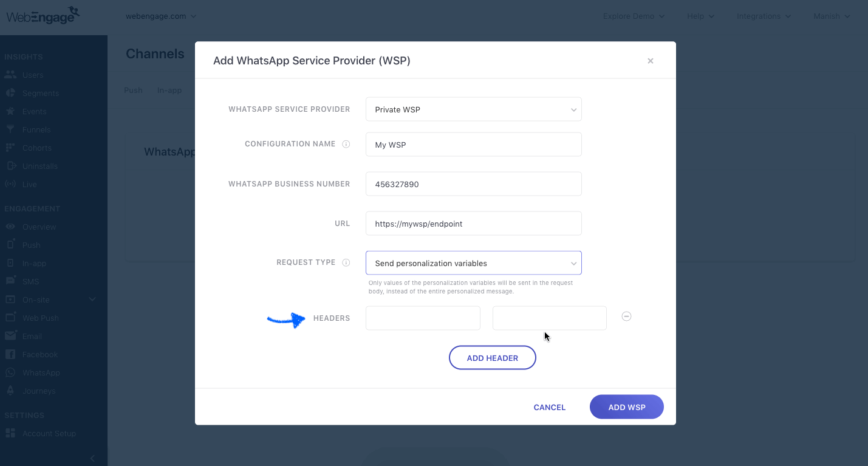Open the Cohorts section

point(38,148)
